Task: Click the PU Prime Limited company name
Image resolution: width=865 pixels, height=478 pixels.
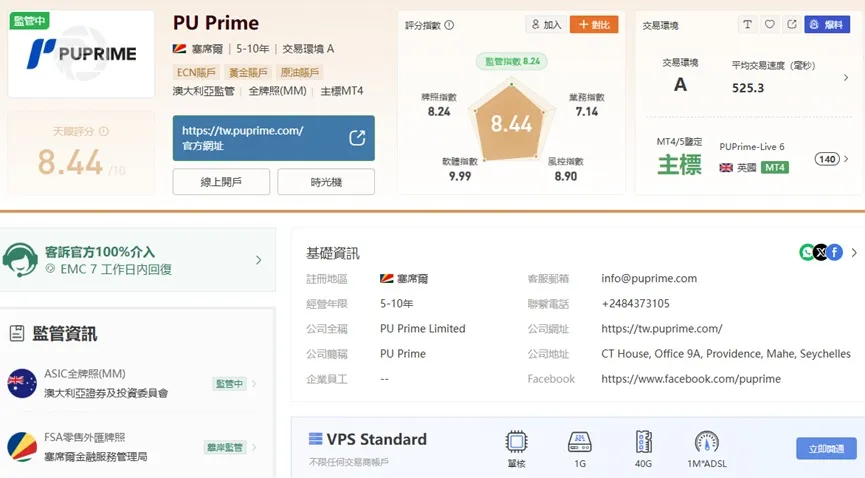Action: (423, 328)
